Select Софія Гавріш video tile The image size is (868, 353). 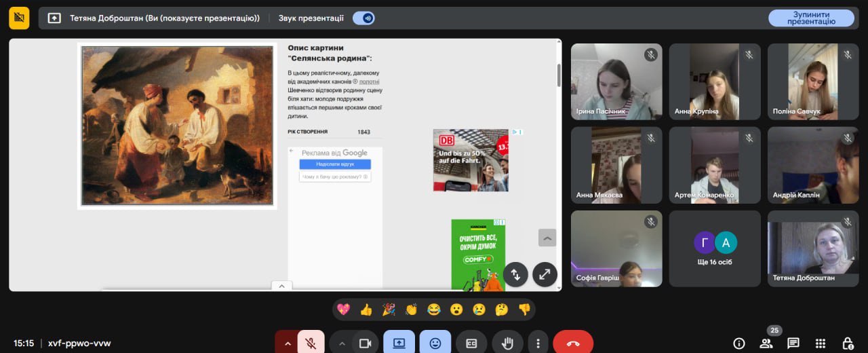616,248
